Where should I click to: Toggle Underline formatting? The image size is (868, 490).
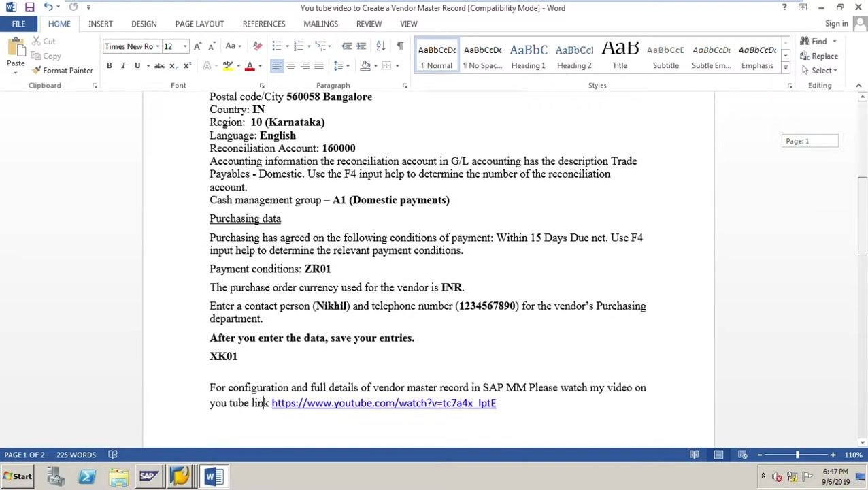click(x=137, y=66)
